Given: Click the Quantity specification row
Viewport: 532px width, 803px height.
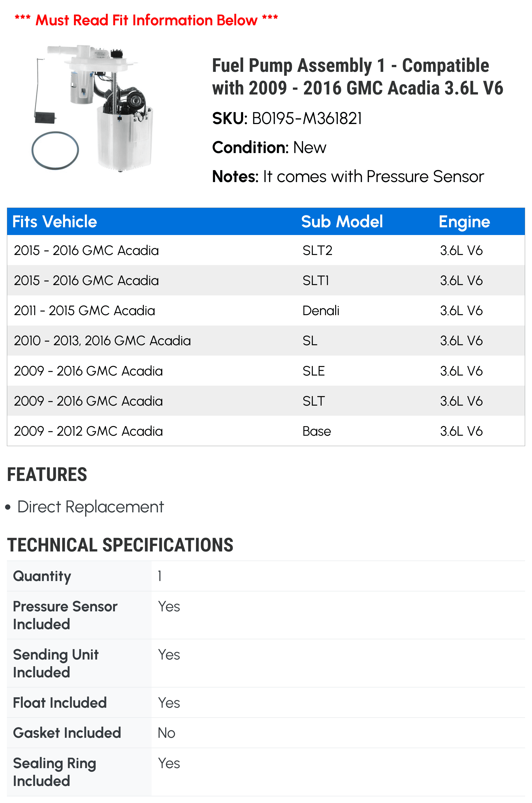Looking at the screenshot, I should [x=266, y=576].
